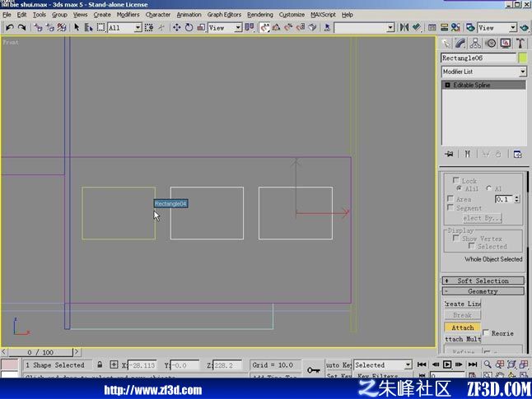Open the Graph Editors menu
This screenshot has width=532, height=399.
tap(224, 15)
